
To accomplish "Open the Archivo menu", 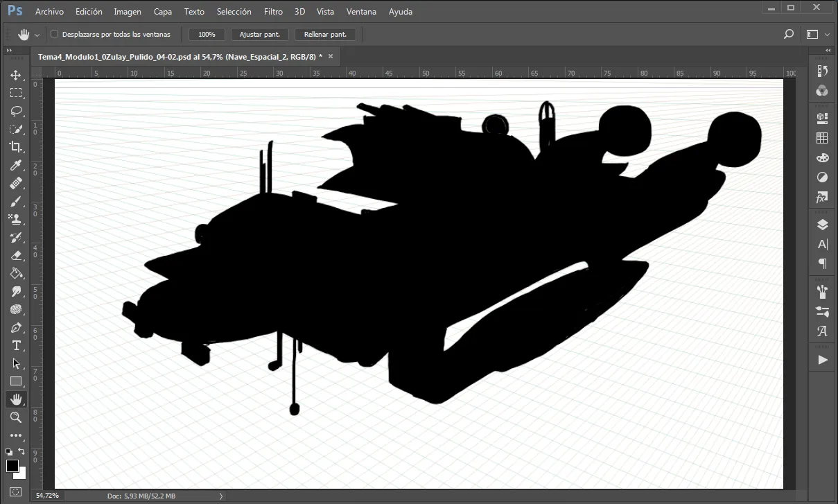I will [x=49, y=12].
